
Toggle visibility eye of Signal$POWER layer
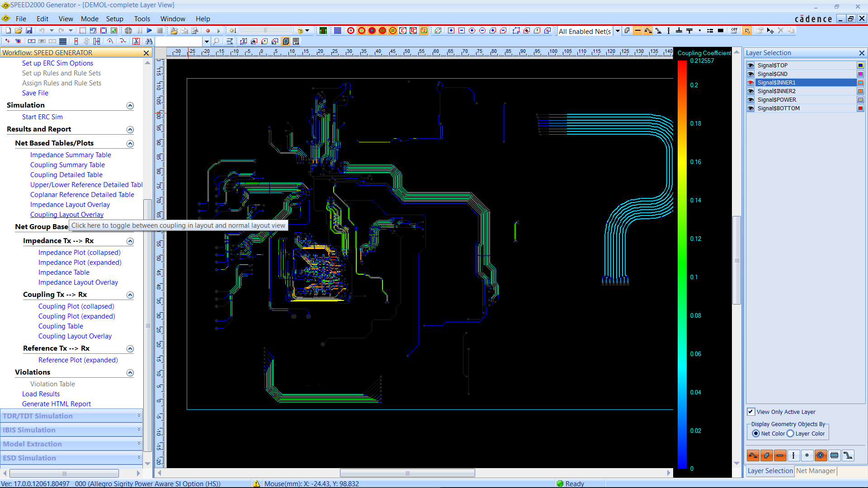[751, 100]
